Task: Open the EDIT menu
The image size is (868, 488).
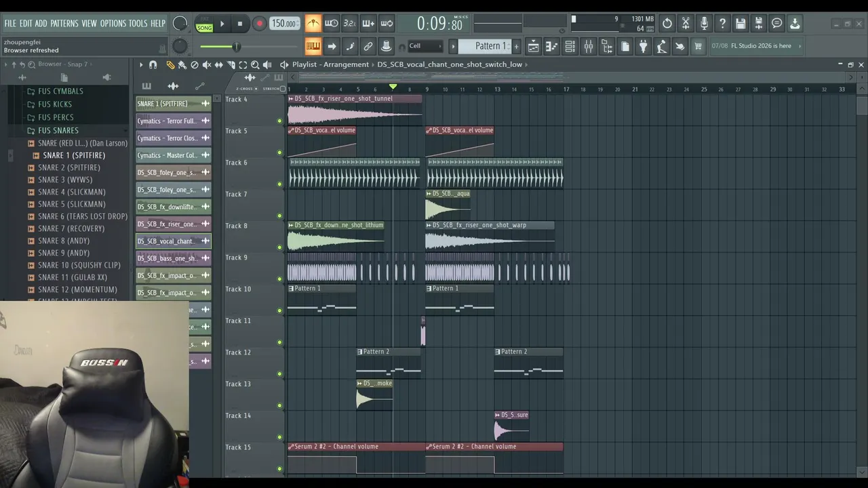Action: pyautogui.click(x=26, y=23)
